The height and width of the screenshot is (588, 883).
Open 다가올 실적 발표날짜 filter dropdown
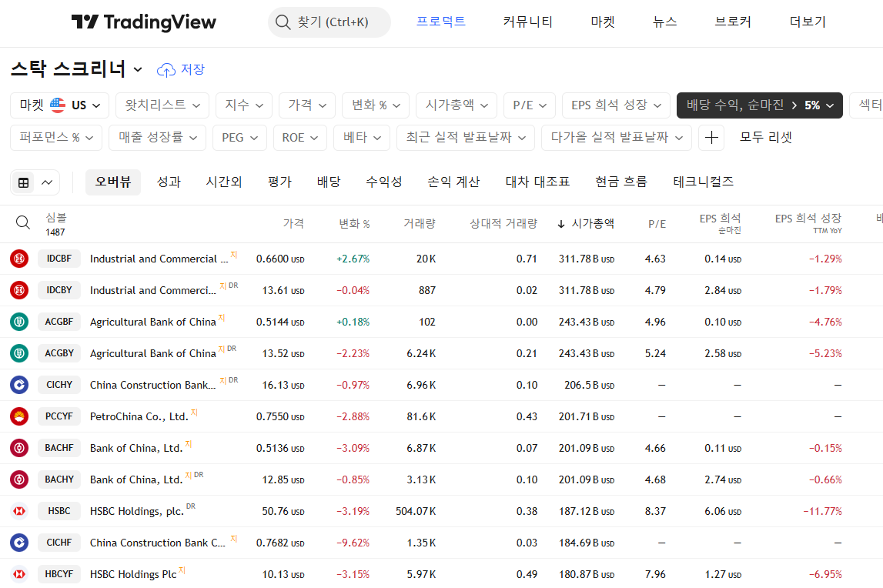617,138
